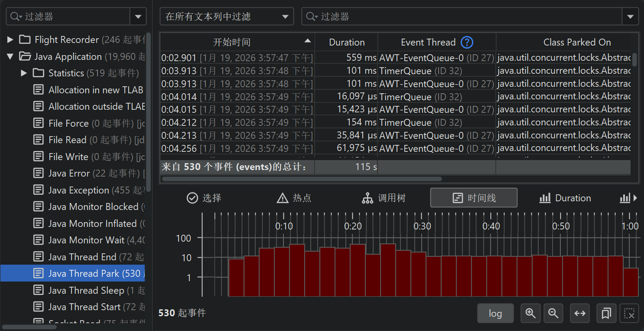Open the dropdown arrow on the tree filter
Viewport: 644px width, 331px height.
click(138, 16)
